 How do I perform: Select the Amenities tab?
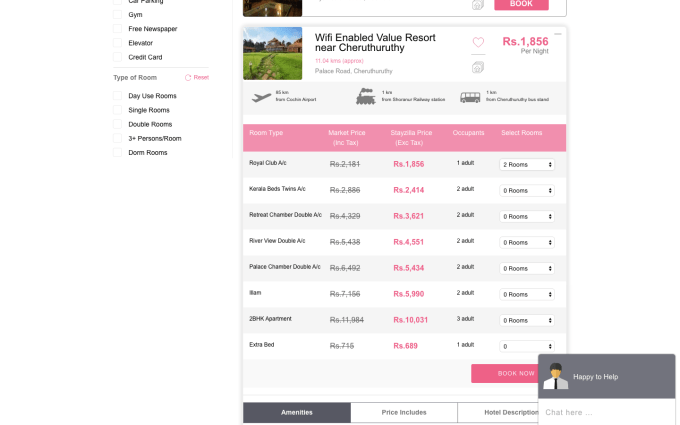pos(297,412)
